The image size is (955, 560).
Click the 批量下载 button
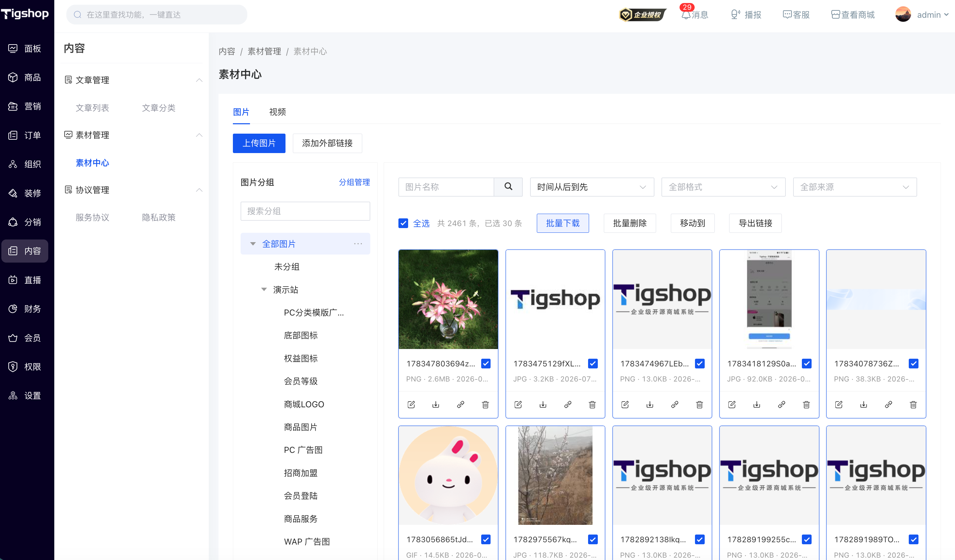(563, 223)
